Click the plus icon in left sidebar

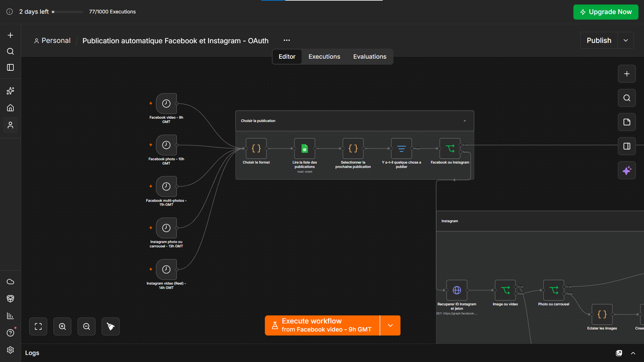pos(10,35)
